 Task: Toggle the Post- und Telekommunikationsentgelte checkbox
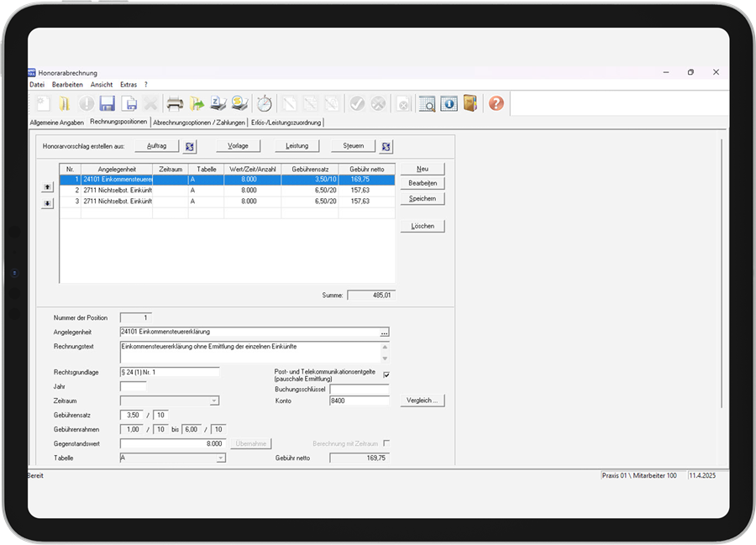coord(386,375)
